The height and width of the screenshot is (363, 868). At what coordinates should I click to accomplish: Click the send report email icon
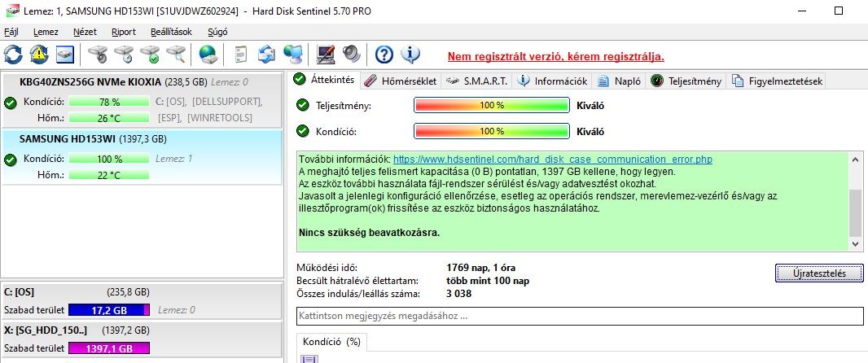[x=266, y=55]
